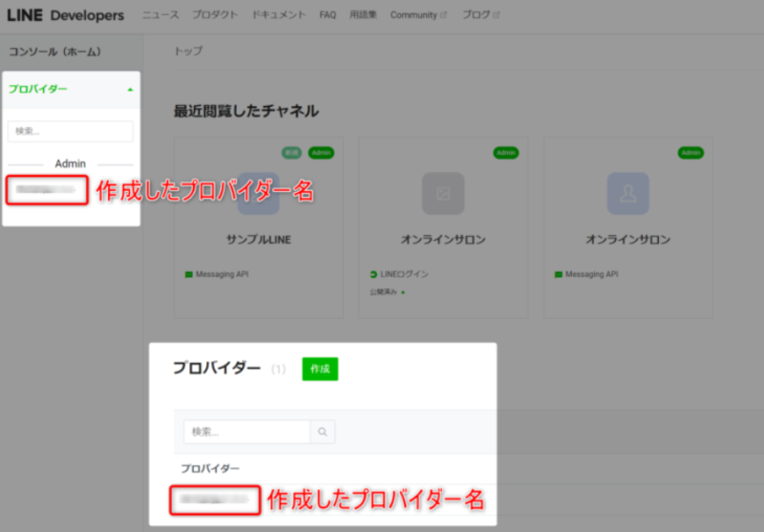Click the Admin badge on サンプルLINE card

321,153
